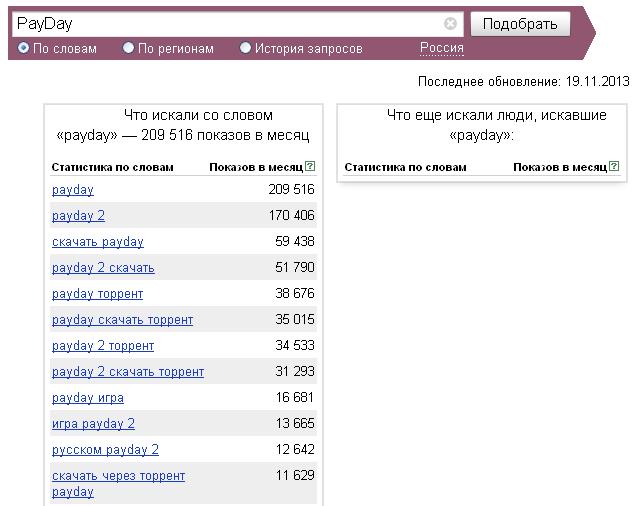Open the payday торрент keyword link
This screenshot has height=506, width=638.
point(98,294)
